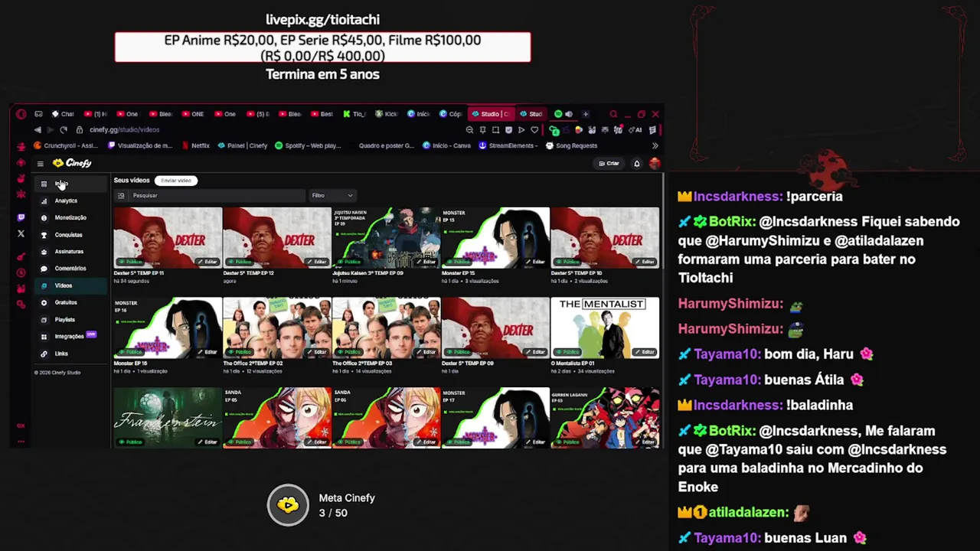Edit the Jujutsu Kaisen EP 09 video
Screen dimensions: 980x551
[x=426, y=262]
